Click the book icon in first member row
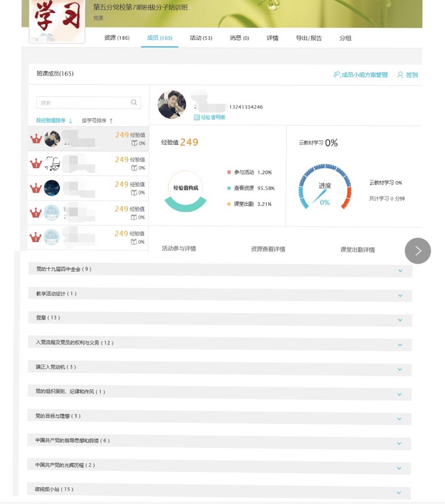 click(x=134, y=144)
